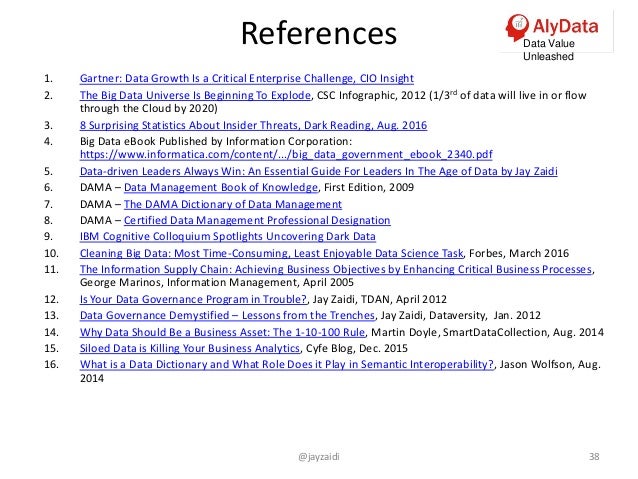Open The Information Supply Chain link
Screen dimensions: 638x479
(336, 269)
